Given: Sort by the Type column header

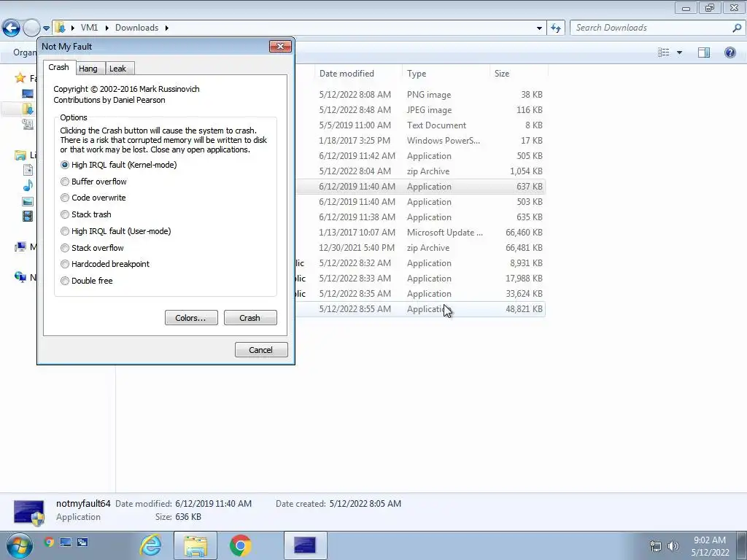Looking at the screenshot, I should coord(445,74).
